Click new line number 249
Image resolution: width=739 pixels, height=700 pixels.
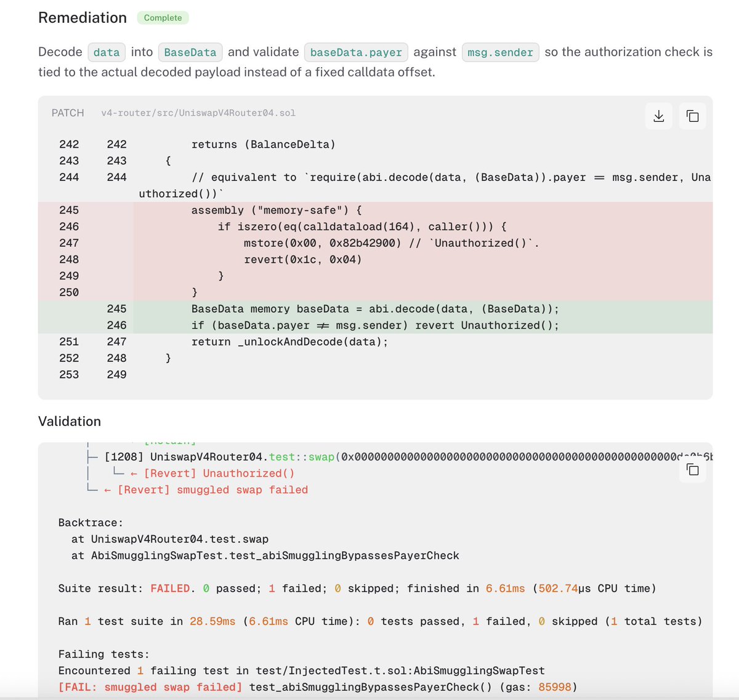click(x=116, y=374)
